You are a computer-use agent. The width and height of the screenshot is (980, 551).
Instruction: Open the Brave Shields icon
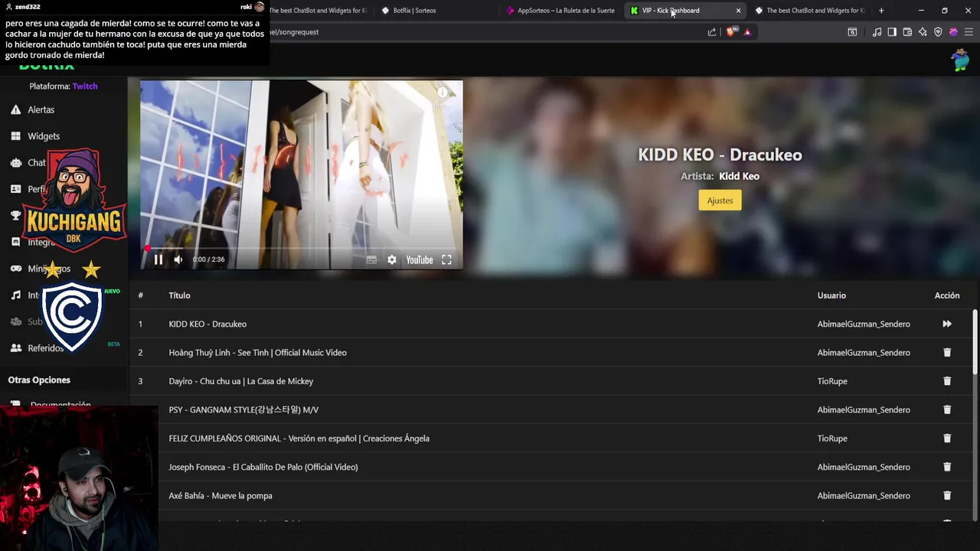(x=731, y=32)
